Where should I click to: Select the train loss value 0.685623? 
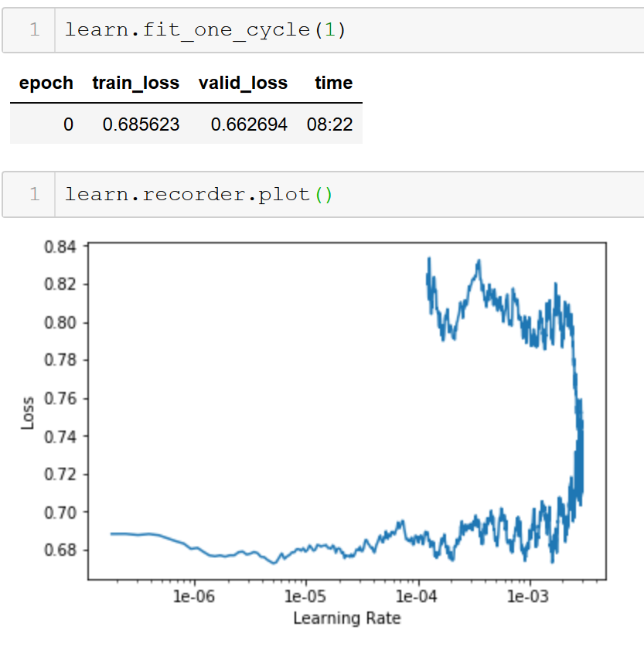point(141,124)
